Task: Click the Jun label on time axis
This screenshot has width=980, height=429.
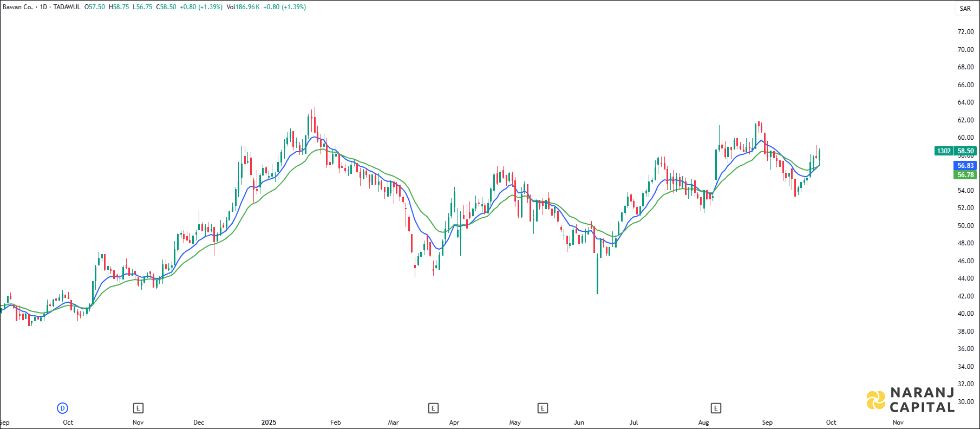Action: 579,422
